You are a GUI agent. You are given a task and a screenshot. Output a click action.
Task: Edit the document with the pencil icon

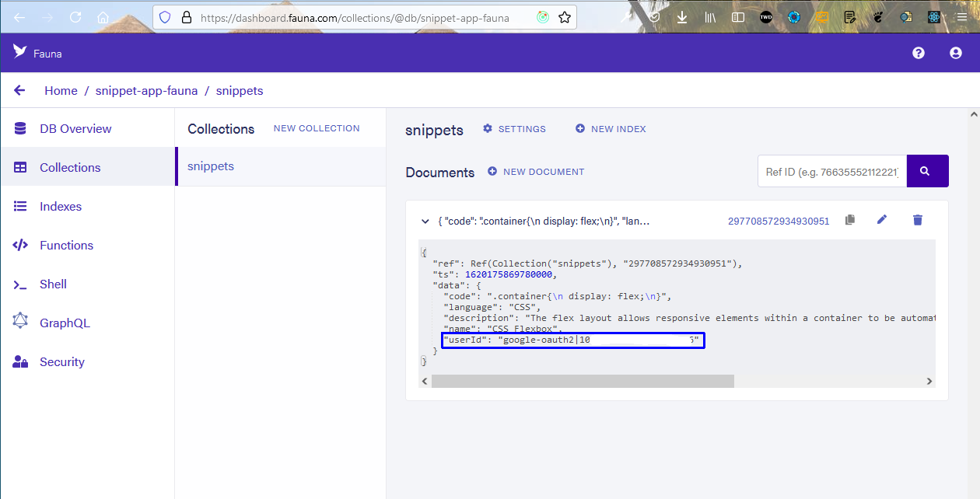click(882, 220)
